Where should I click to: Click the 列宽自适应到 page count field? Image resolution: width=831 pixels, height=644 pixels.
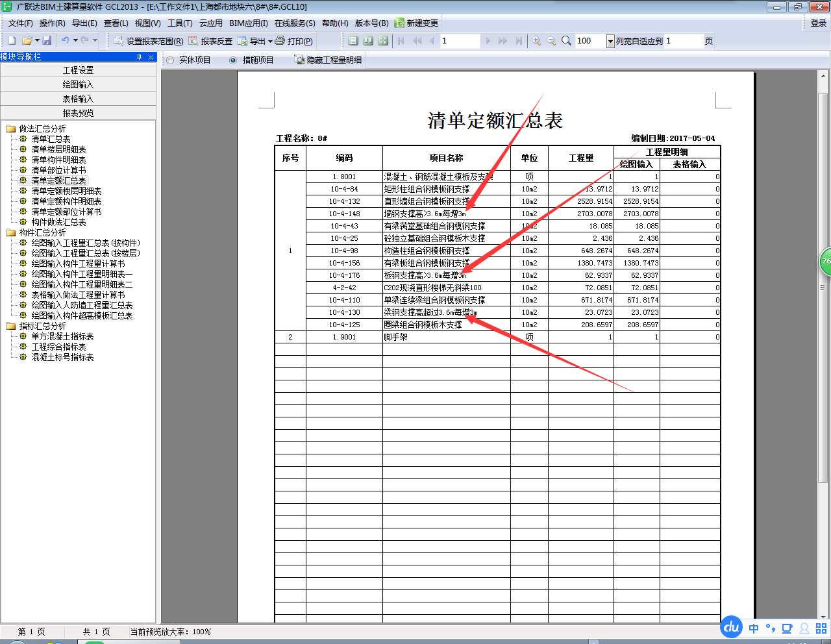(684, 41)
